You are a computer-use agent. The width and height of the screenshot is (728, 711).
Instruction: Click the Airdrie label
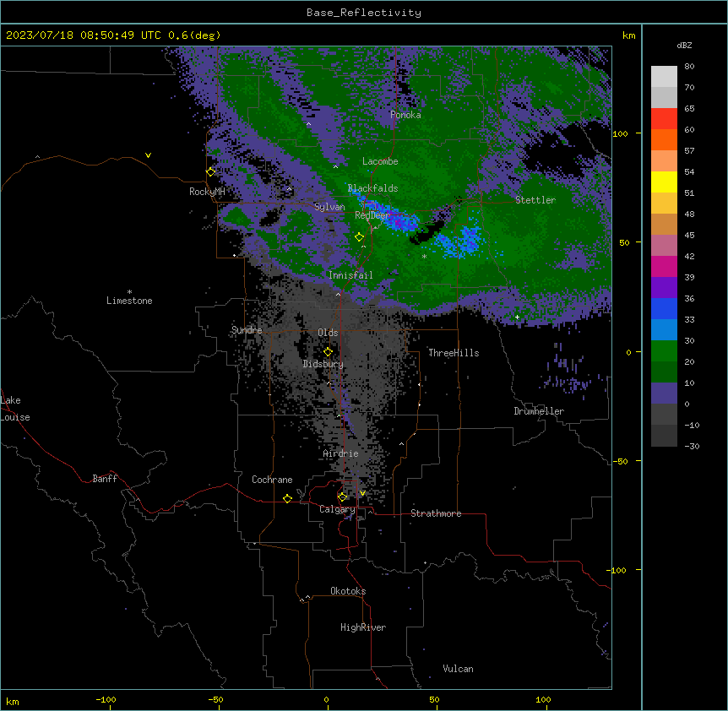click(340, 453)
